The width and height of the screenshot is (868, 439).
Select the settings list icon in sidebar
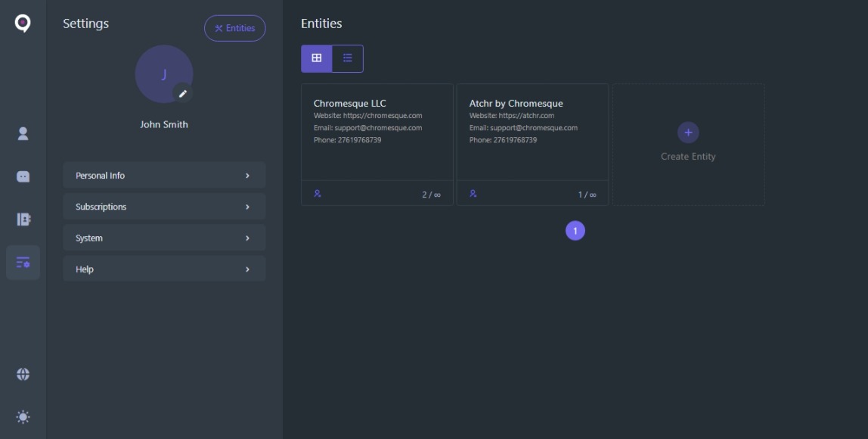coord(23,263)
